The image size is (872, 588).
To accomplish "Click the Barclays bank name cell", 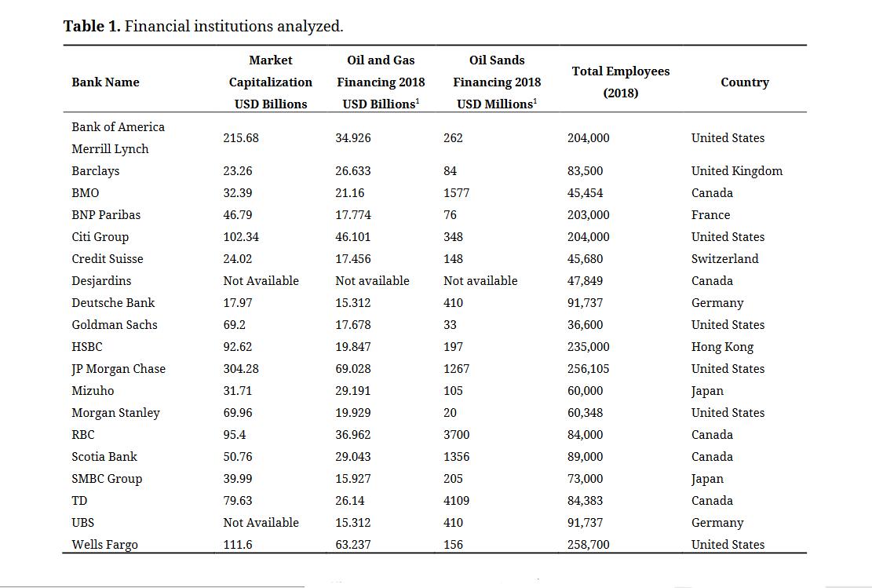I will point(95,171).
